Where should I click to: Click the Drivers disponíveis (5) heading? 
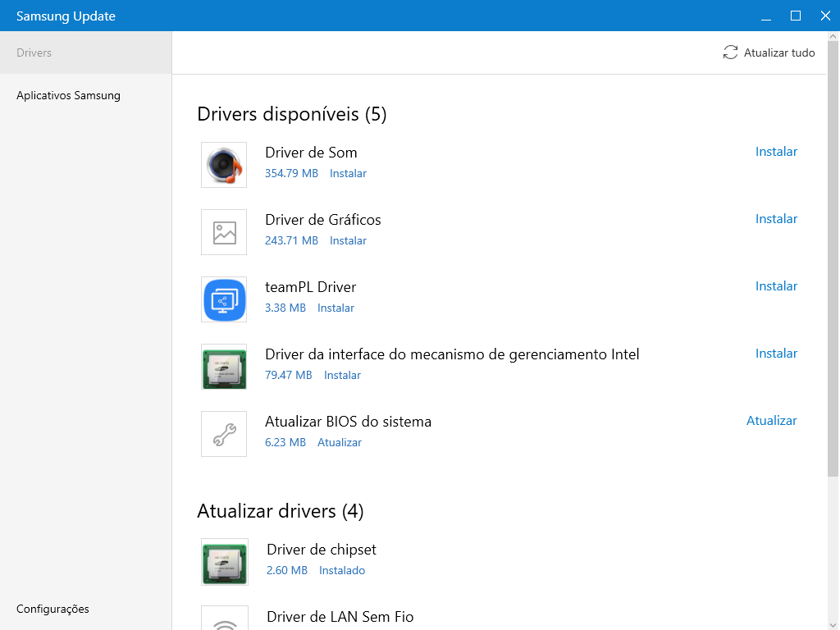pyautogui.click(x=292, y=114)
